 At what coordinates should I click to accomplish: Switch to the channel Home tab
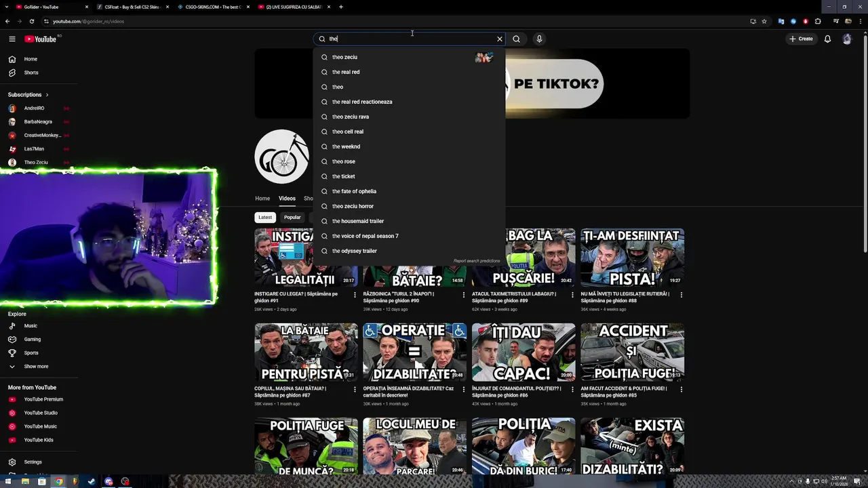(x=262, y=199)
